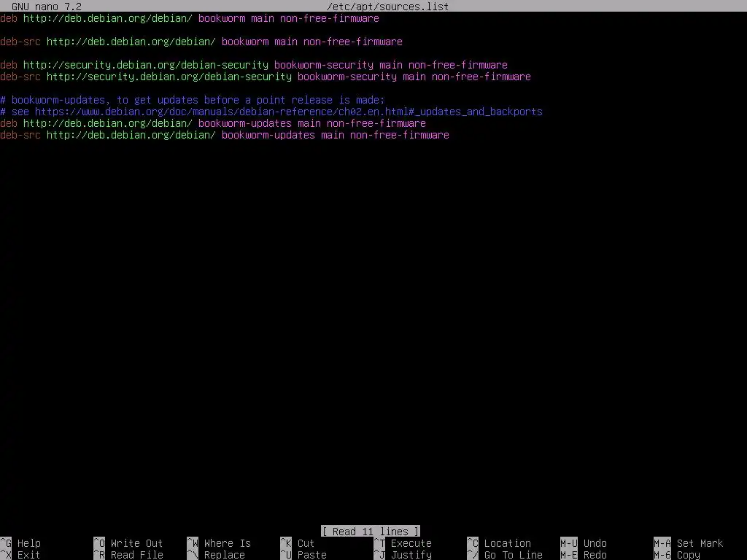Click the first deb bookworm main line
Image resolution: width=747 pixels, height=560 pixels.
[190, 18]
